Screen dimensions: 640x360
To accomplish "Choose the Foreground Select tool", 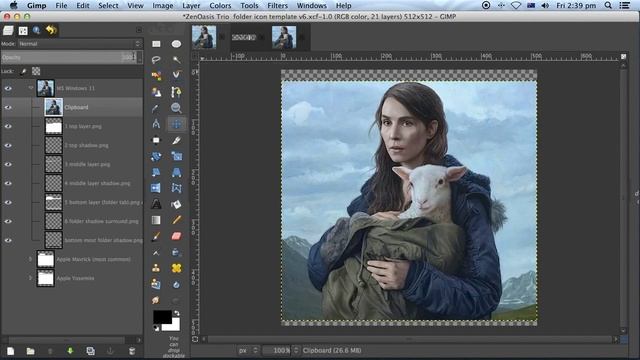I will point(156,92).
